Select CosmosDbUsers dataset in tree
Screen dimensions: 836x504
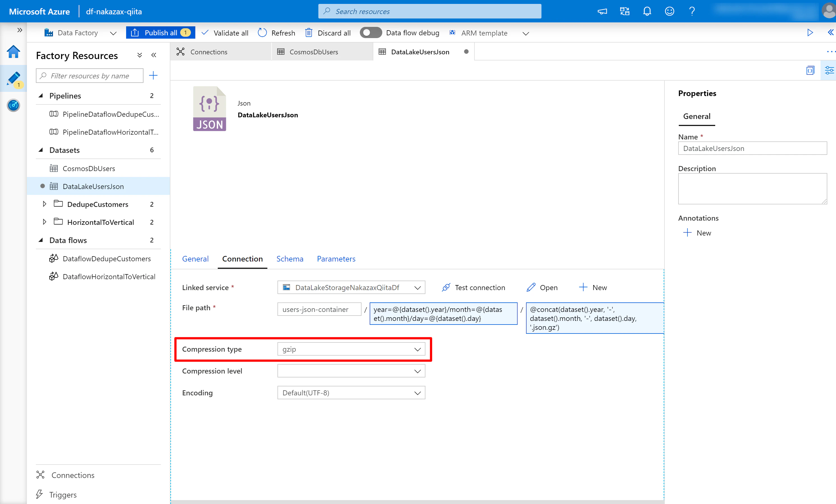(x=82, y=169)
